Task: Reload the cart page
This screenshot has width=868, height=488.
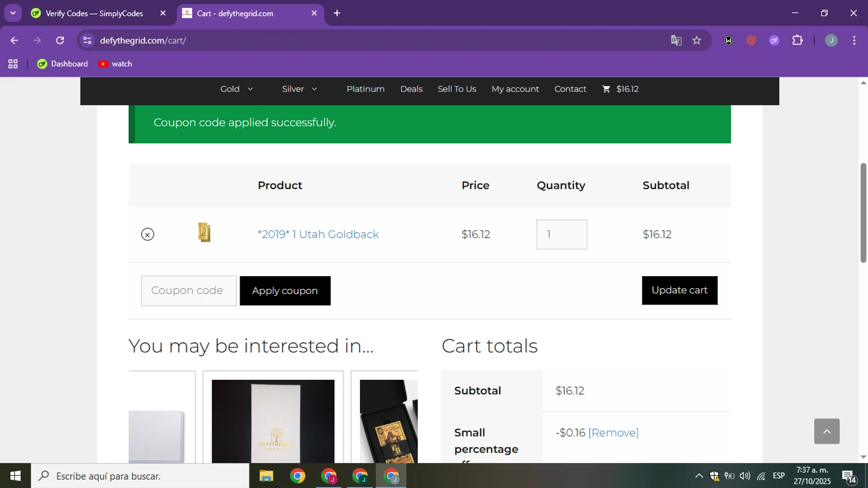Action: pyautogui.click(x=60, y=41)
